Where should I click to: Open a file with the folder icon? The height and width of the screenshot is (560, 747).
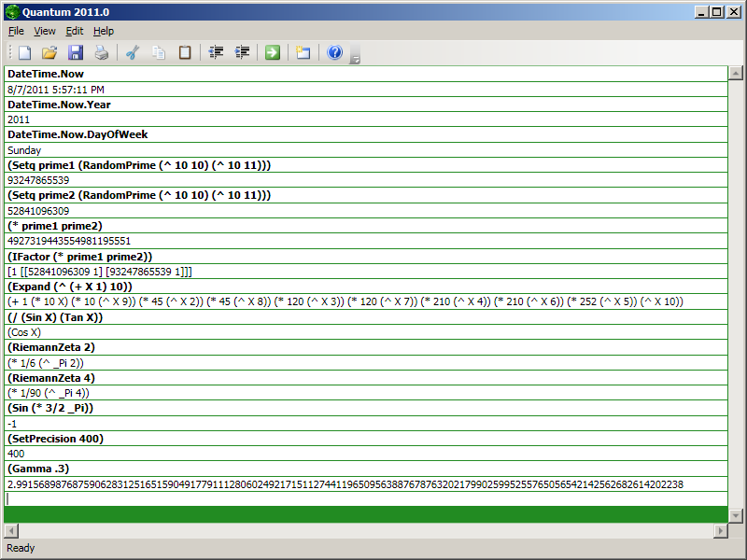click(49, 52)
